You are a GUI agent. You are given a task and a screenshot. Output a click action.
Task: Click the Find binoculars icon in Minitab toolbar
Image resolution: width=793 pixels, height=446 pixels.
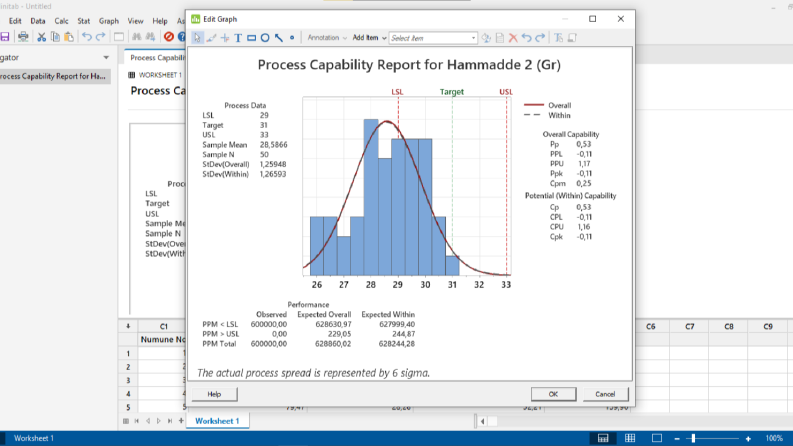click(x=137, y=36)
